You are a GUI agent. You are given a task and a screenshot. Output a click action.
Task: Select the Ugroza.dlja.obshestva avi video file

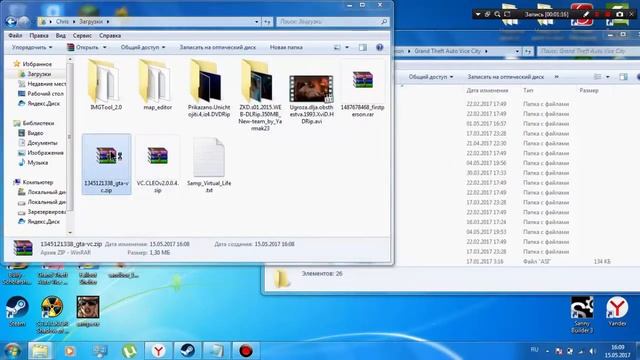[x=311, y=99]
